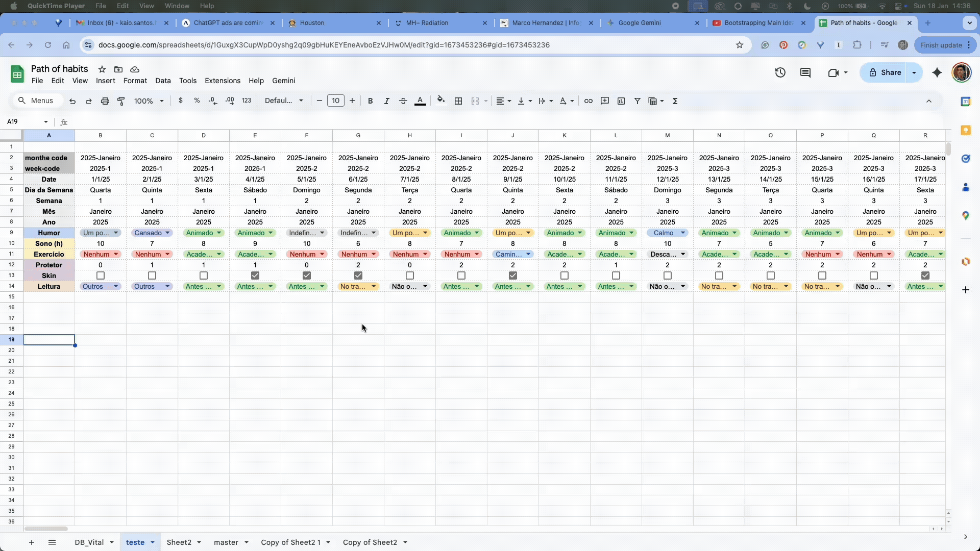Click the Finish update button
Viewport: 980px width, 551px height.
pyautogui.click(x=941, y=45)
